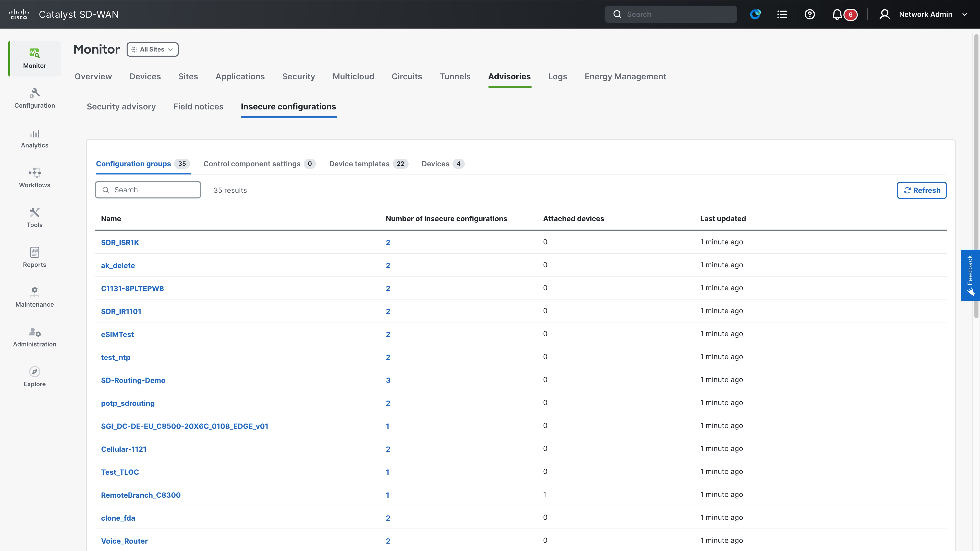980x551 pixels.
Task: Open the Configuration sidebar icon
Action: tap(35, 98)
